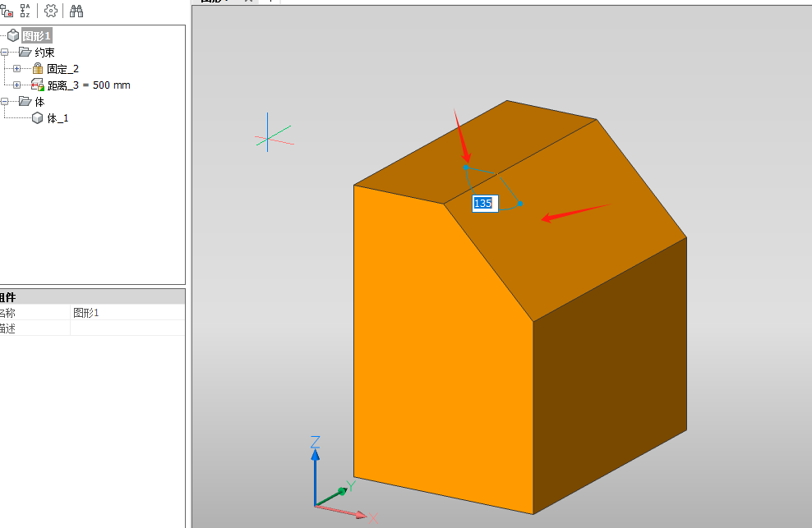The image size is (812, 528).
Task: Click the solid cube icon of 体_1
Action: pos(37,118)
